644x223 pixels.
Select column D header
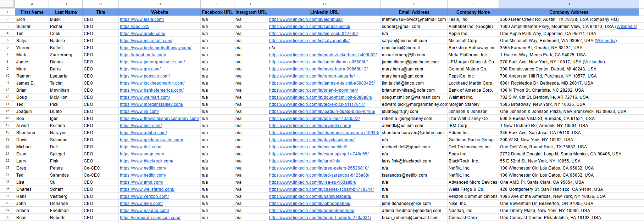point(160,4)
